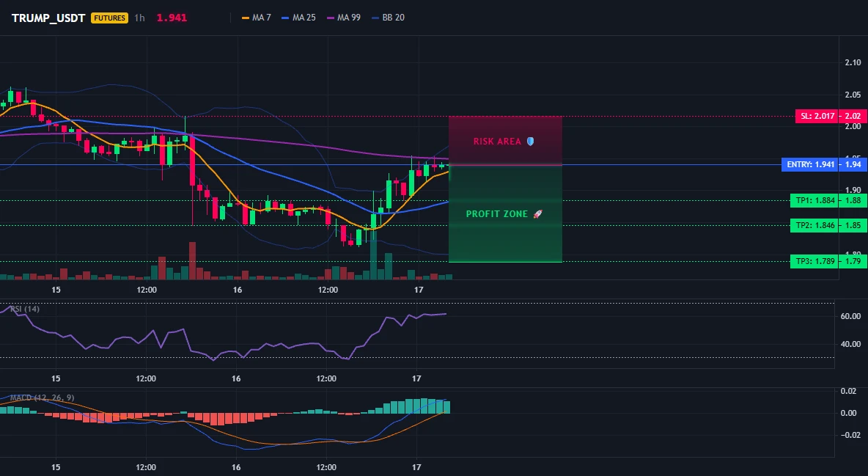Click the tallest red volume bar
Screen dimensions: 868x476
(192, 260)
